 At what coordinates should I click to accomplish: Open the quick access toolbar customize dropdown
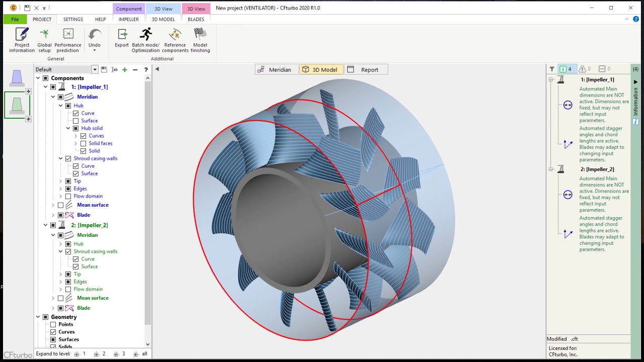tap(44, 8)
